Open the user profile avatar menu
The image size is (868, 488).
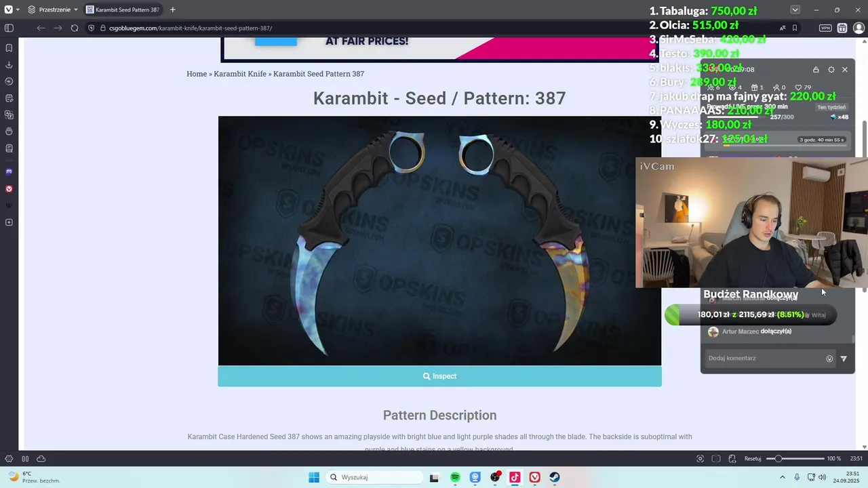coord(859,28)
